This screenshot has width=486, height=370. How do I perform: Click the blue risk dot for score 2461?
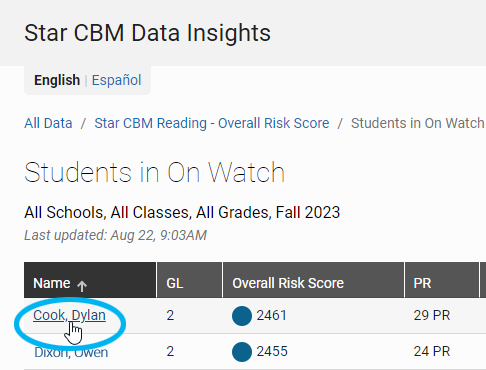coord(242,316)
